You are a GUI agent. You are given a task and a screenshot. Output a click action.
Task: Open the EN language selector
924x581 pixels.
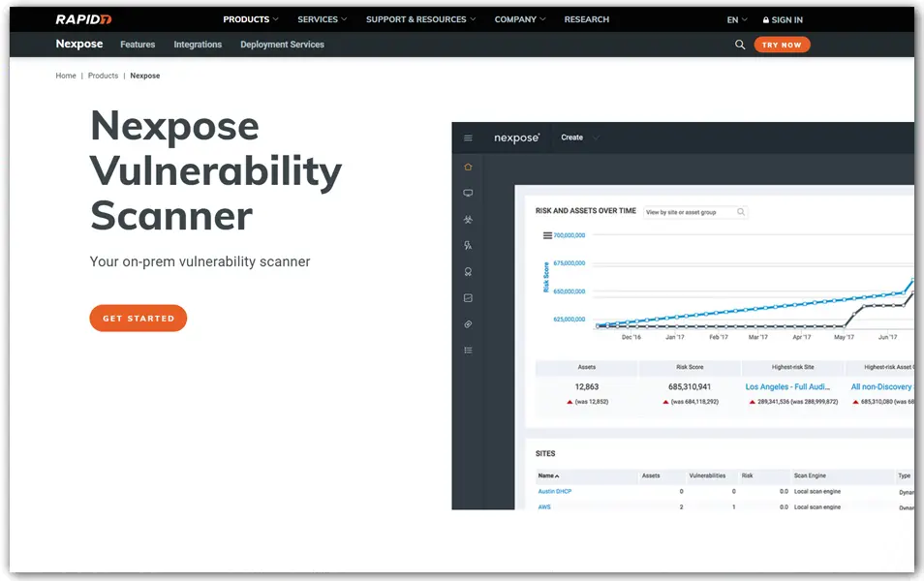coord(737,19)
